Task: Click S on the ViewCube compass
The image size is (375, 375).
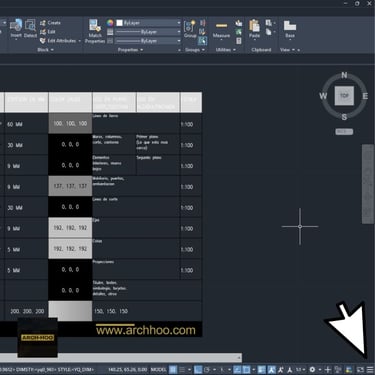Action: [344, 117]
